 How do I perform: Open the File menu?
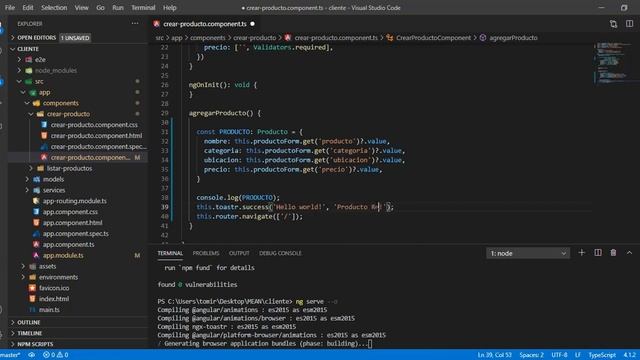(x=10, y=8)
